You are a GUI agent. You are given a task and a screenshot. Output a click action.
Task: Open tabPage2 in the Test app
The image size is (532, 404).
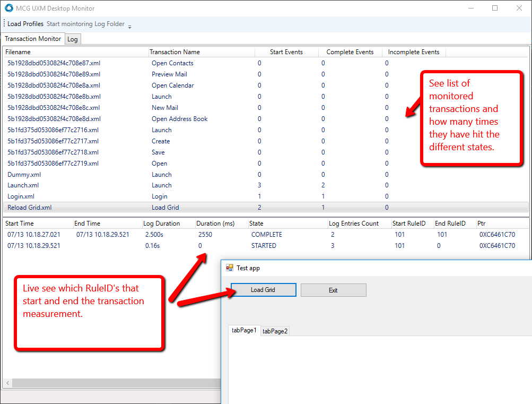pos(275,331)
